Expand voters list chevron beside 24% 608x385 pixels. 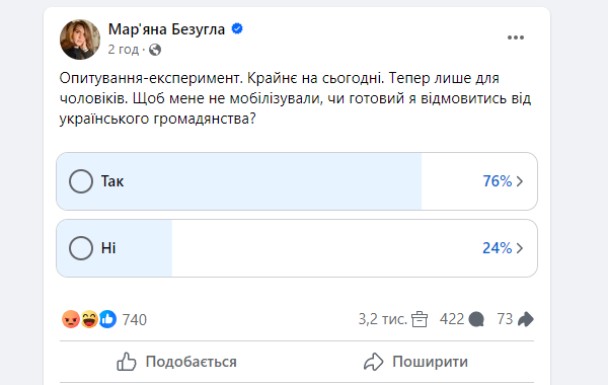(520, 248)
